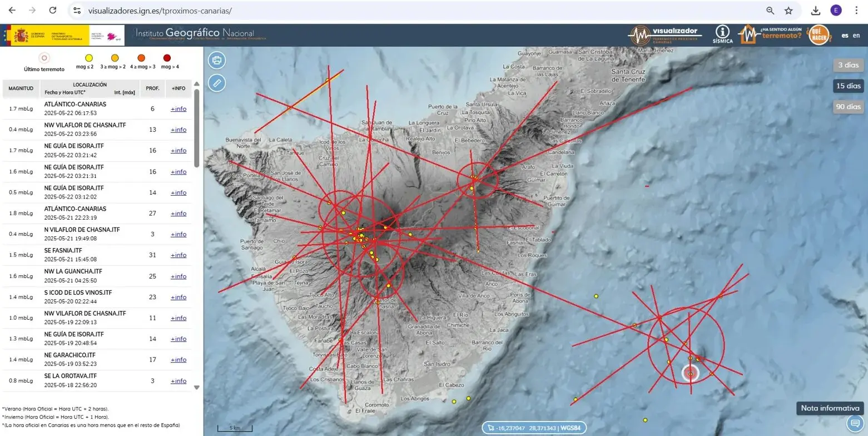View site information icon in address bar
868x436 pixels.
pyautogui.click(x=77, y=11)
